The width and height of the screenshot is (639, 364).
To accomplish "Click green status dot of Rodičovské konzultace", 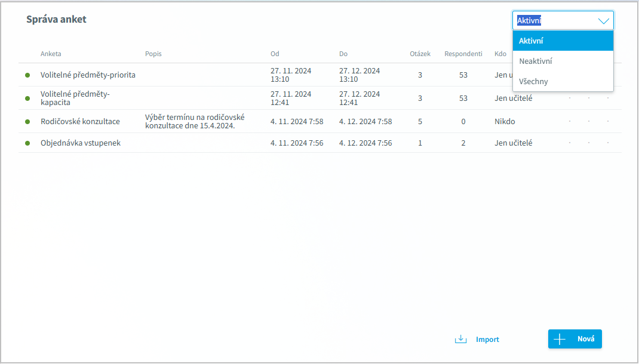I will click(27, 121).
